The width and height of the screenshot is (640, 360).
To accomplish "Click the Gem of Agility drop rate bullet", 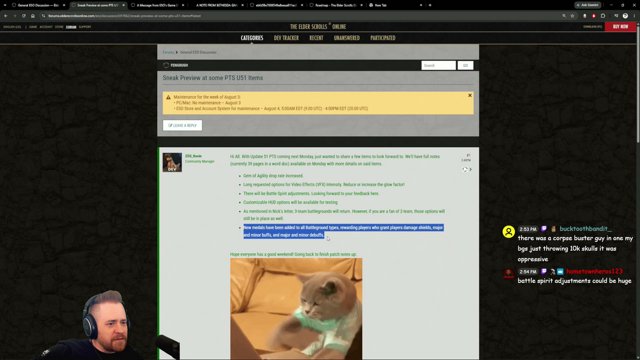I will 273,176.
